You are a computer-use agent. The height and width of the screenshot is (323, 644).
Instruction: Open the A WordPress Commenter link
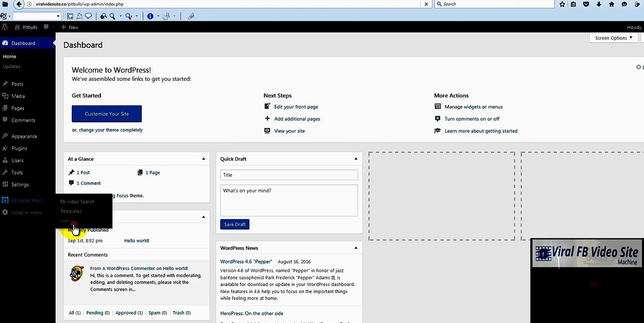tap(129, 268)
